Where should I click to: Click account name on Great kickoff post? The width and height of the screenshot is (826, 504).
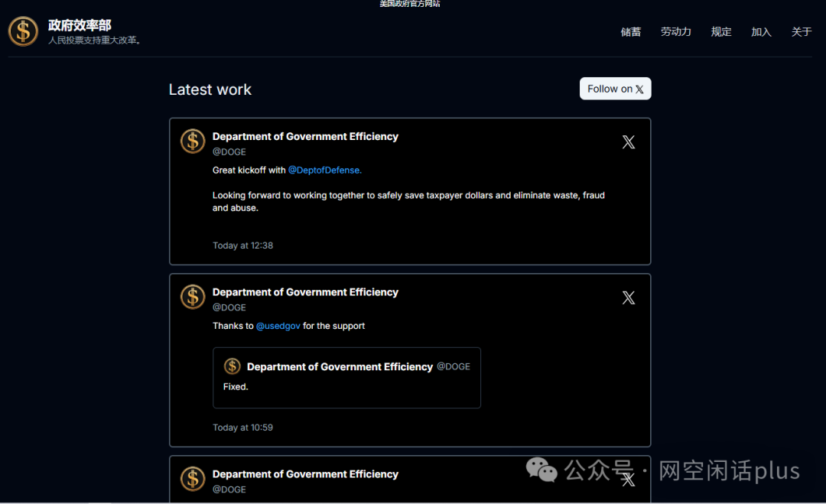tap(305, 136)
